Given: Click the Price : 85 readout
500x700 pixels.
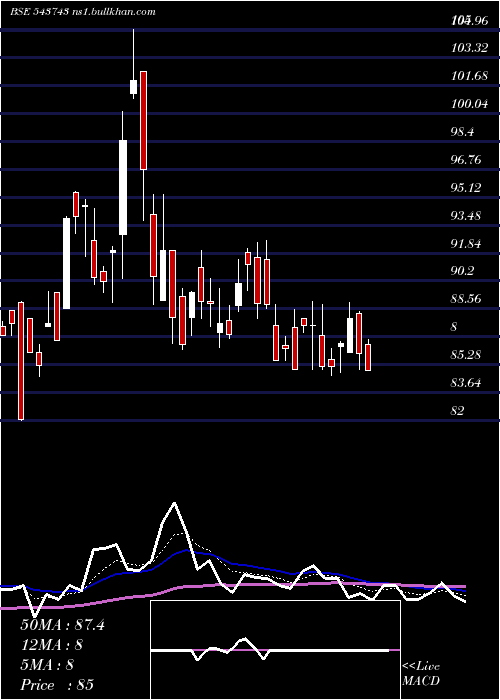Looking at the screenshot, I should pos(57,685).
